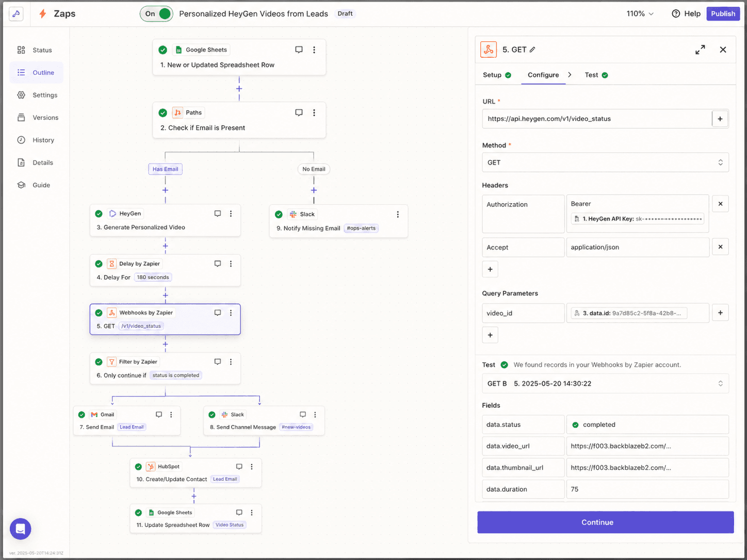Add step after Spreadsheet Row trigger

239,89
